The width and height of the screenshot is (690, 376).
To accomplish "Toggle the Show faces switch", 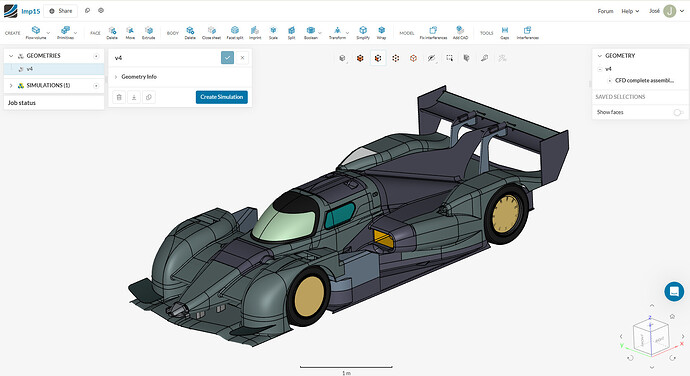I will point(678,112).
